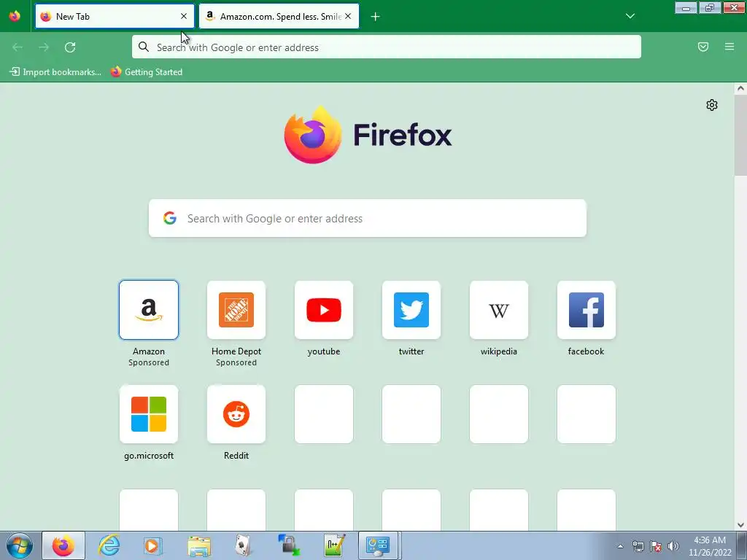
Task: Click the back navigation arrow
Action: 18,47
